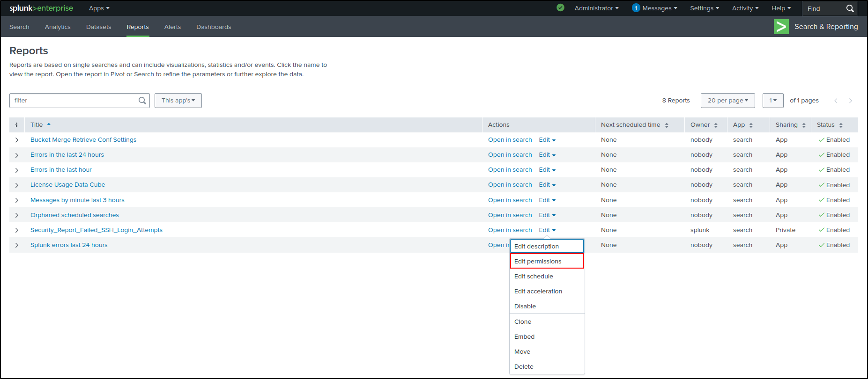Expand Orphaned scheduled searches row
Image resolution: width=868 pixels, height=379 pixels.
[17, 215]
